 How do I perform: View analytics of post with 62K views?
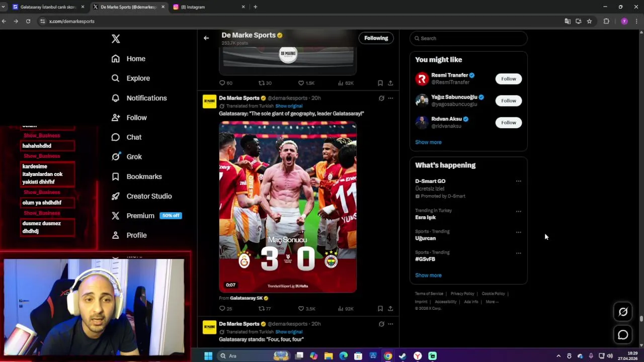coord(346,83)
